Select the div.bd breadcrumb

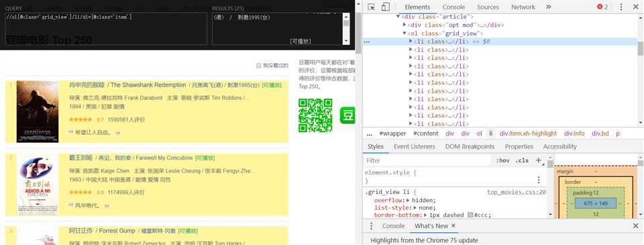pyautogui.click(x=600, y=134)
